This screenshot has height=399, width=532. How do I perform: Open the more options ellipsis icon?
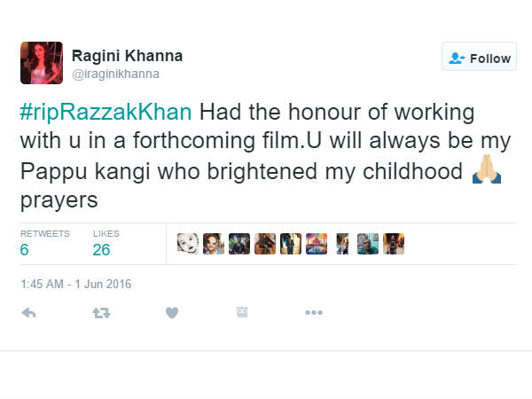click(x=314, y=312)
